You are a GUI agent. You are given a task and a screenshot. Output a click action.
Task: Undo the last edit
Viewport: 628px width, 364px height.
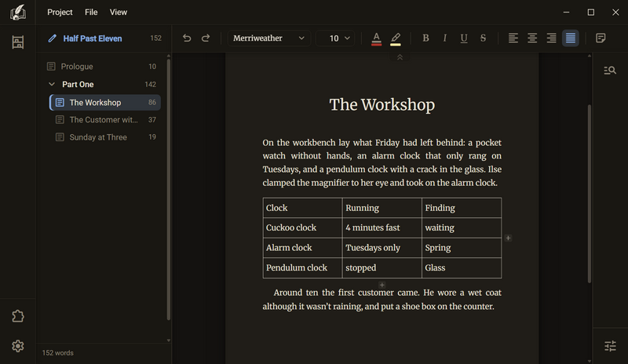[187, 38]
